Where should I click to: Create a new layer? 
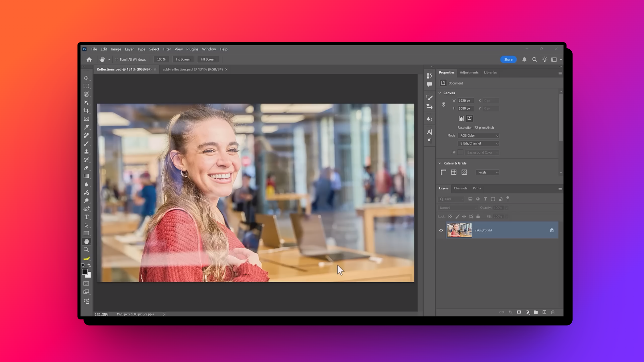544,312
